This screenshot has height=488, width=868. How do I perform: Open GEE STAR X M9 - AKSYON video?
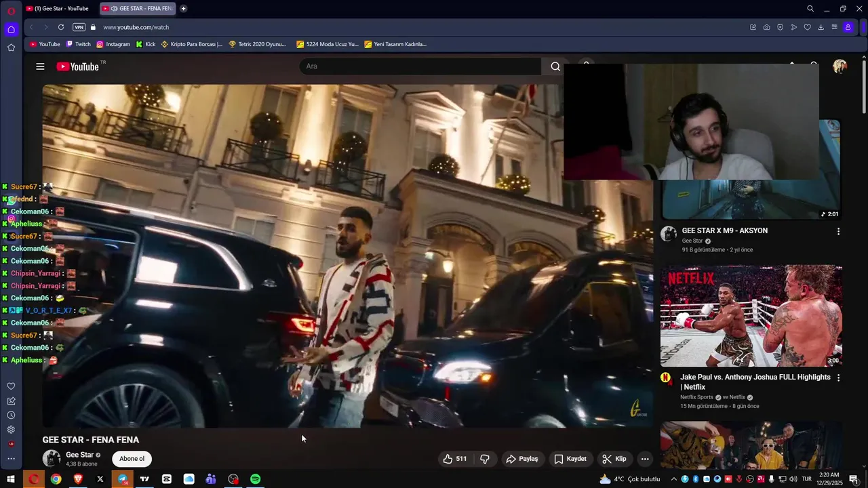click(724, 230)
